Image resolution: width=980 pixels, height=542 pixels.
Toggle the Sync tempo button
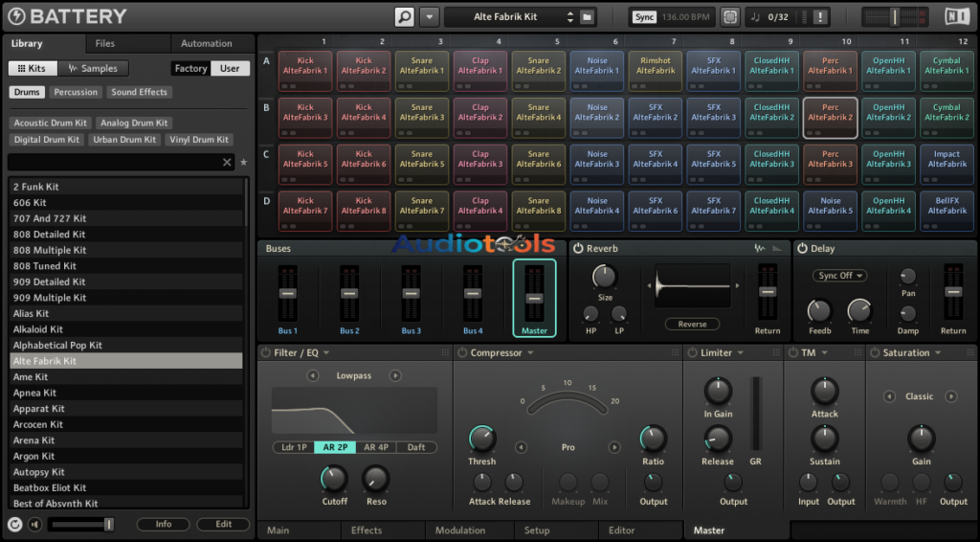pyautogui.click(x=644, y=17)
